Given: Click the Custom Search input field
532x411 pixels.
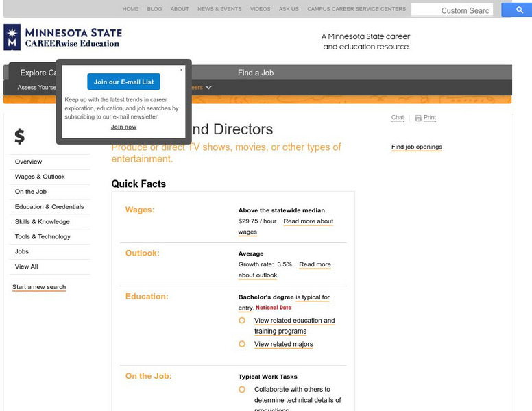Looking at the screenshot, I should 452,10.
